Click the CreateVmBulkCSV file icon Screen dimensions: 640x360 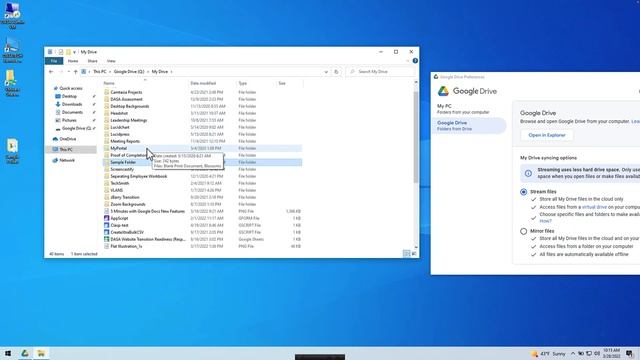107,232
